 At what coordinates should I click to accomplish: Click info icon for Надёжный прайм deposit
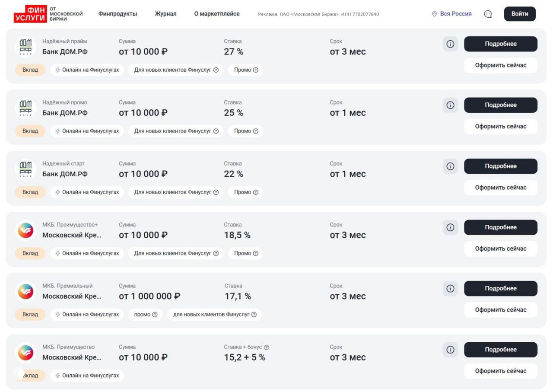tap(450, 44)
